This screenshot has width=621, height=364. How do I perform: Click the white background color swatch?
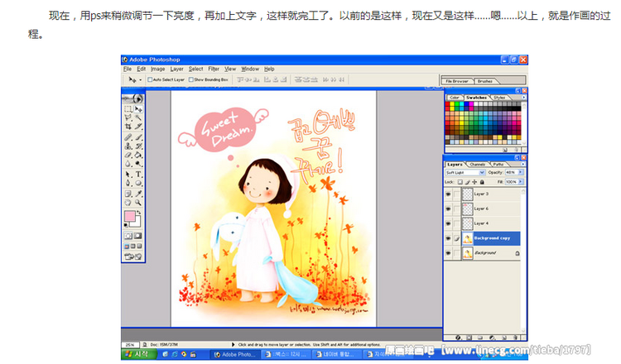click(137, 223)
